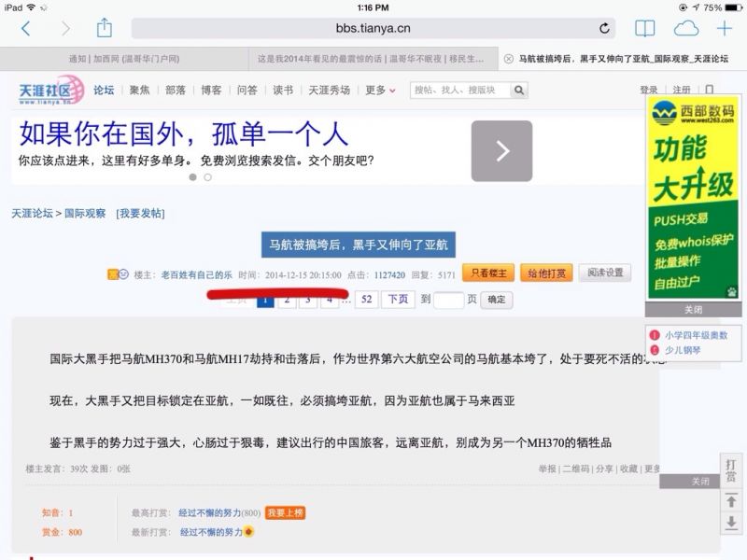The height and width of the screenshot is (560, 747).
Task: Open 论坛 navigation item
Action: [104, 90]
